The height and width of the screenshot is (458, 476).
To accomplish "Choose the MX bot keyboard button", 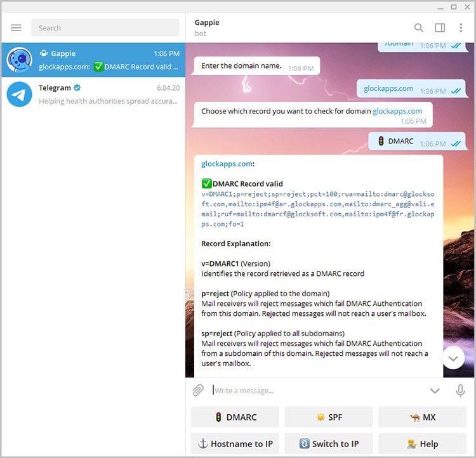I will click(x=422, y=417).
